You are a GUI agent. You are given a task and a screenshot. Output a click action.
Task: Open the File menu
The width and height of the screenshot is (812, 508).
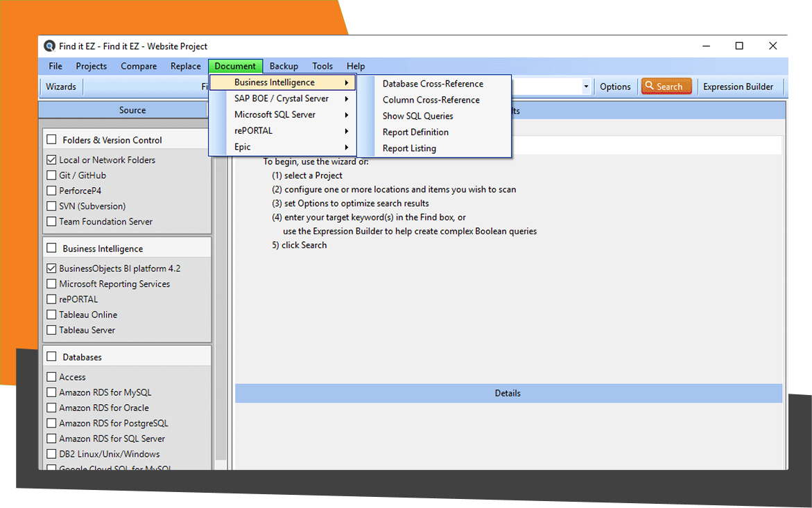tap(55, 67)
